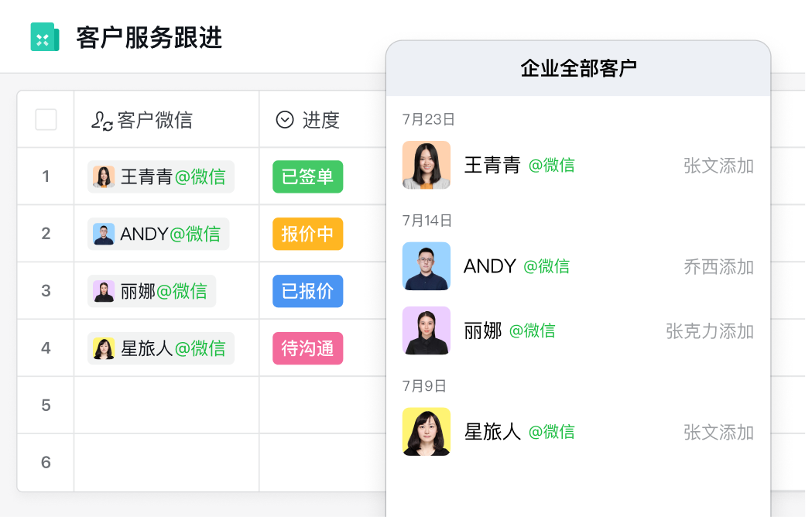Click the 待沟通 status badge on 星旅人's row
Viewport: 812px width, 517px height.
[x=307, y=348]
